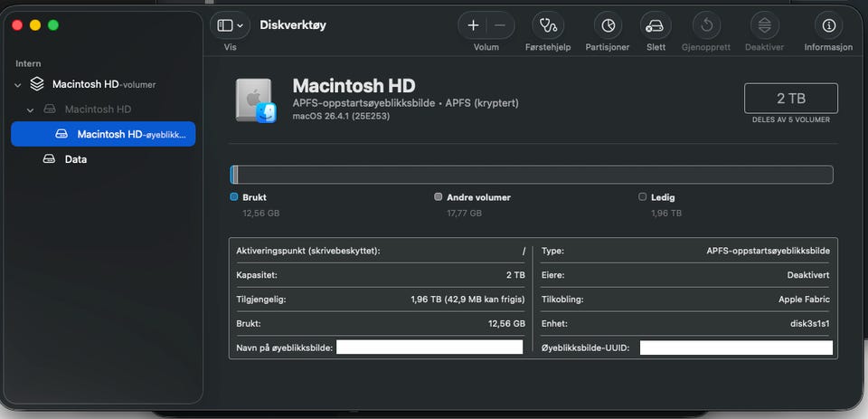
Task: Click the 1,96 TB Ledig value
Action: click(x=666, y=213)
